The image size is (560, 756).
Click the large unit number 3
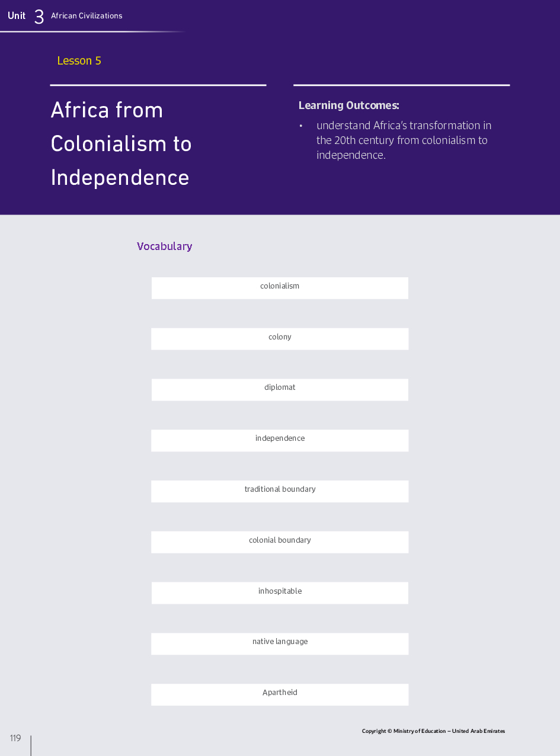pyautogui.click(x=39, y=17)
